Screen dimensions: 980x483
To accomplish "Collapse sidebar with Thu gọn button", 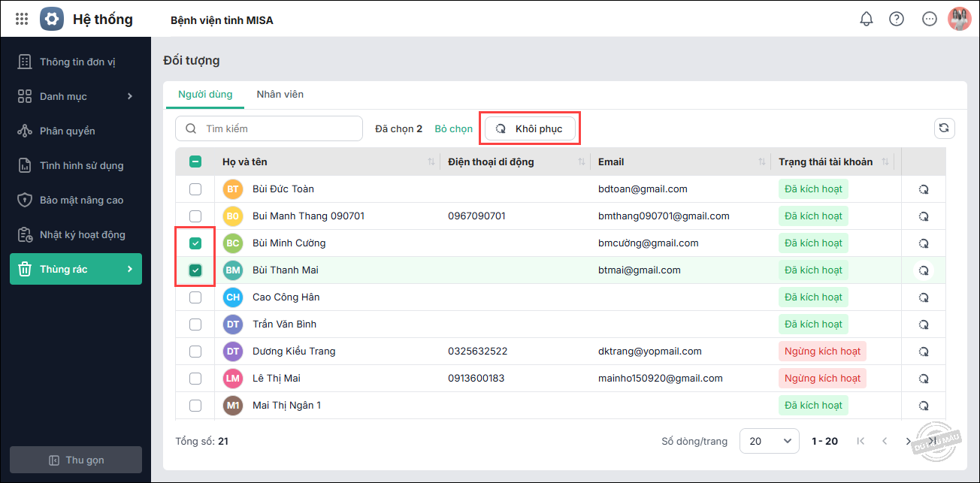I will (76, 460).
